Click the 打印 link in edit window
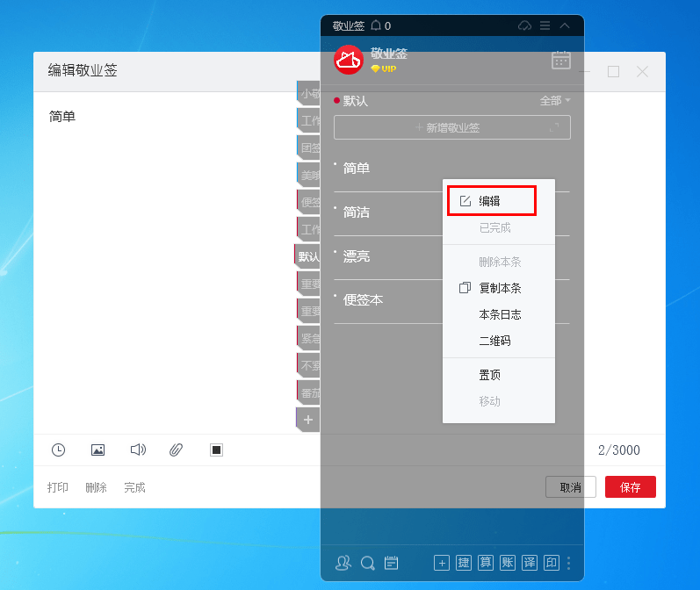700x590 pixels. (58, 487)
